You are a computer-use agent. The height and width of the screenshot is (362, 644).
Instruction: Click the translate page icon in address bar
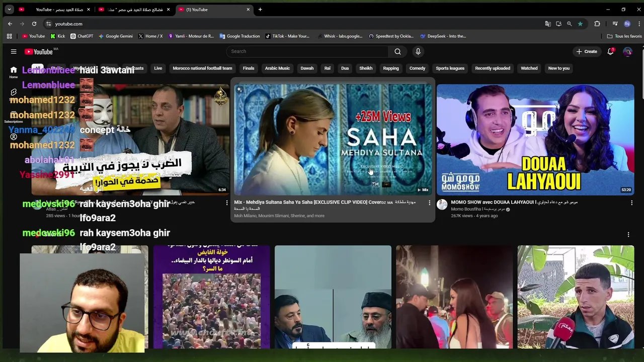[548, 24]
